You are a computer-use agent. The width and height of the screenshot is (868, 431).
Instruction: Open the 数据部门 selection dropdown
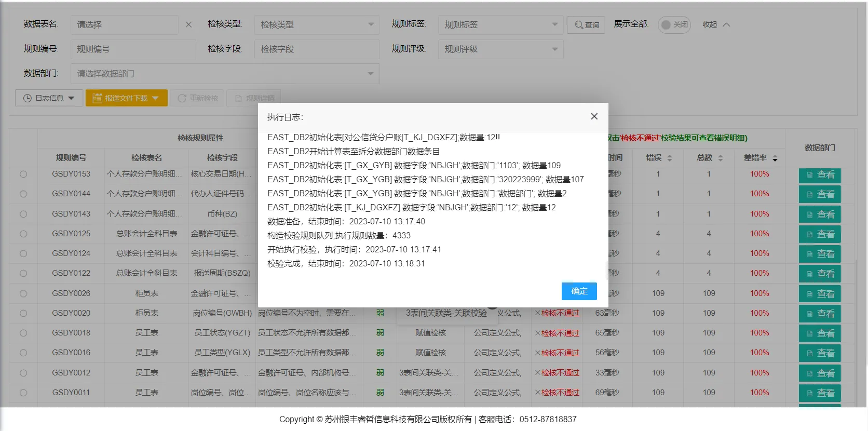[225, 74]
